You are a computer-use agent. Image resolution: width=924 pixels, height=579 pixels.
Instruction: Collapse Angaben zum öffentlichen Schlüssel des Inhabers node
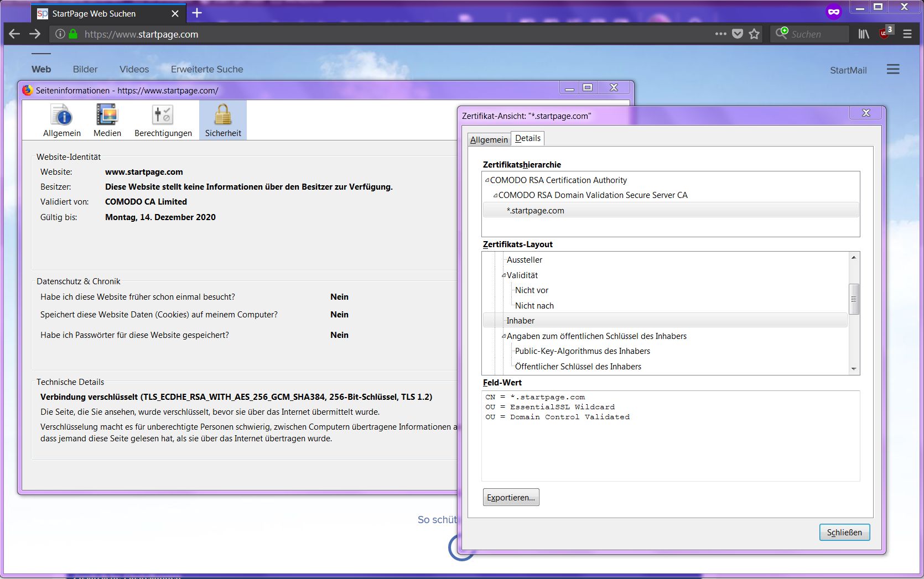(x=503, y=336)
